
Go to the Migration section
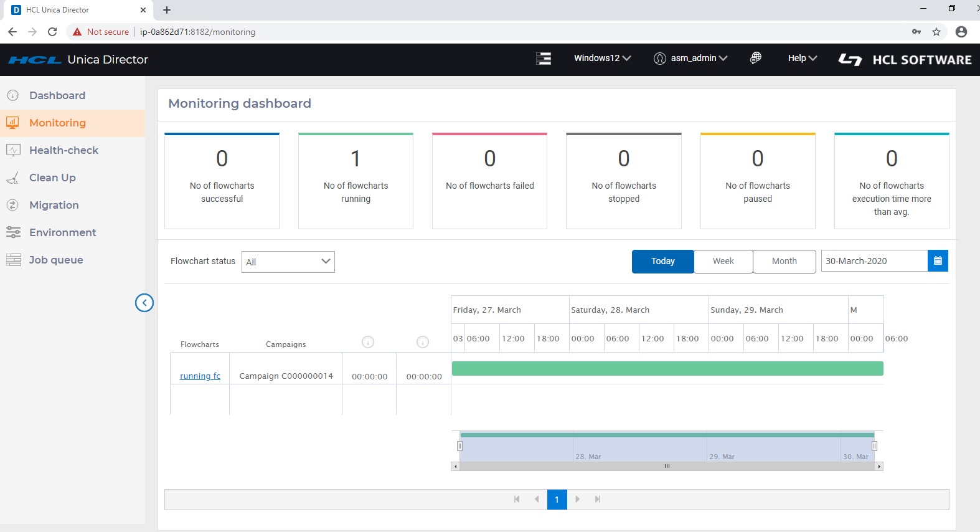point(54,205)
